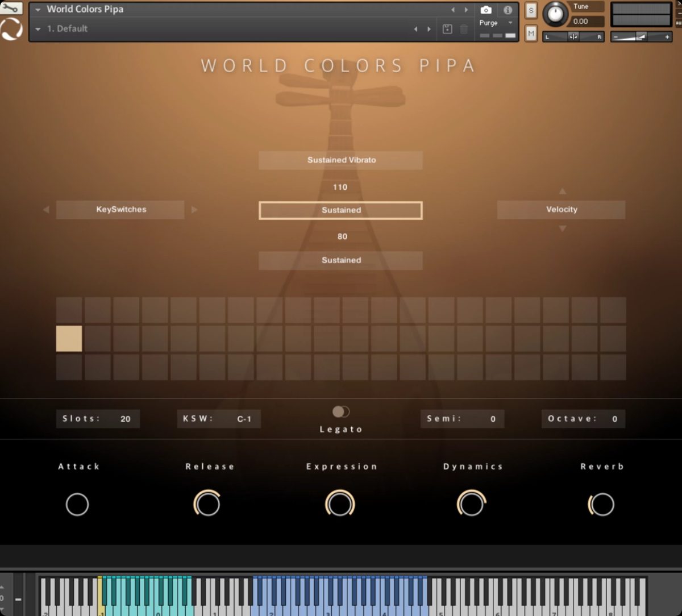Viewport: 682px width, 616px height.
Task: Click the World Colors Pipa instrument name
Action: coord(85,9)
